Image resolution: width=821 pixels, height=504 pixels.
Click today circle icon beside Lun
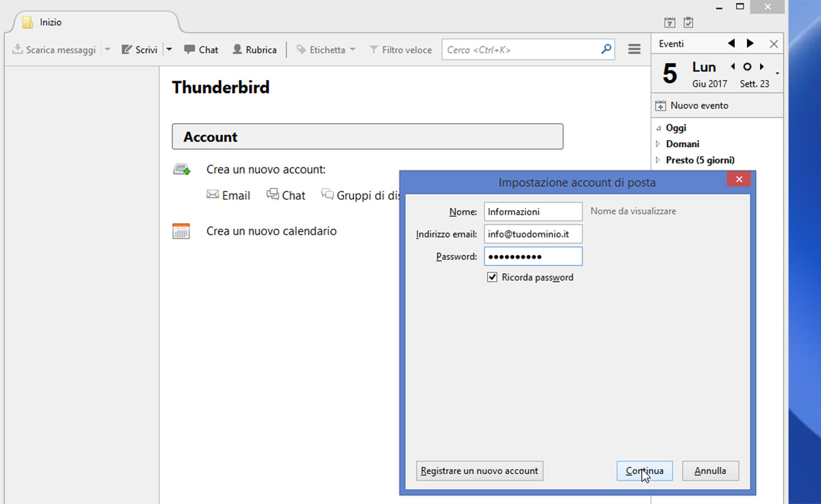point(747,67)
